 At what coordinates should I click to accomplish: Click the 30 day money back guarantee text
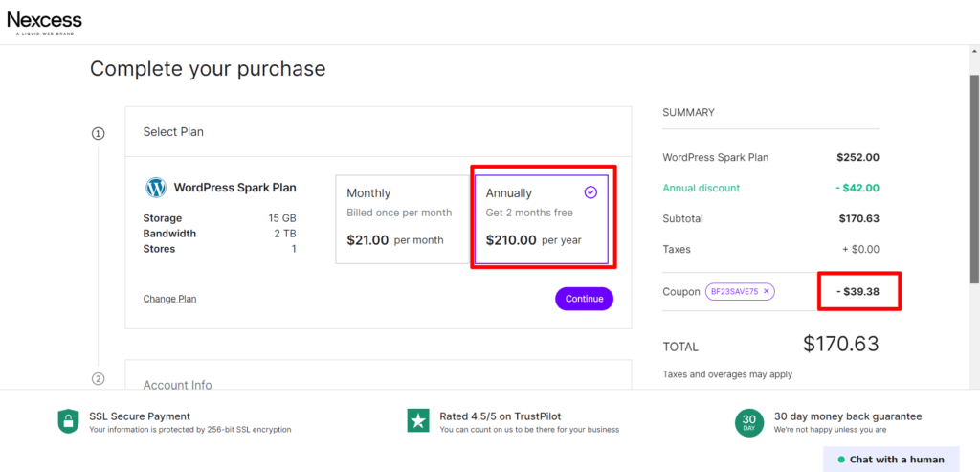click(848, 416)
